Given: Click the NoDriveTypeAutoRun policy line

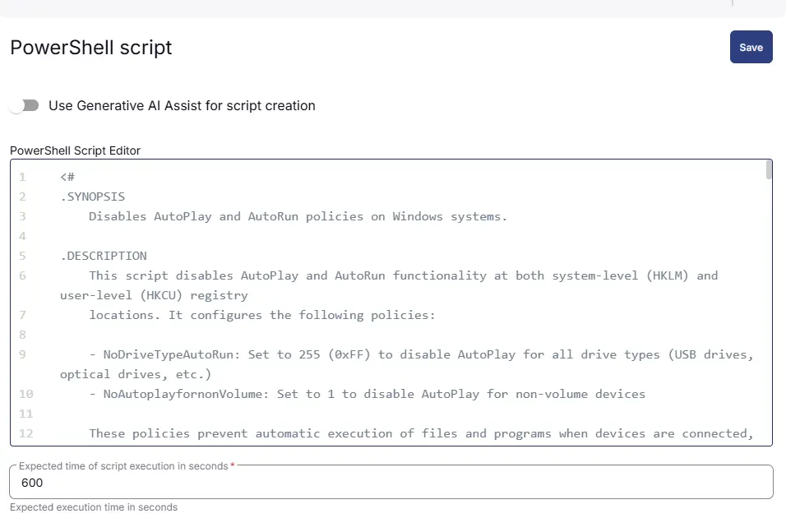Looking at the screenshot, I should (406, 364).
